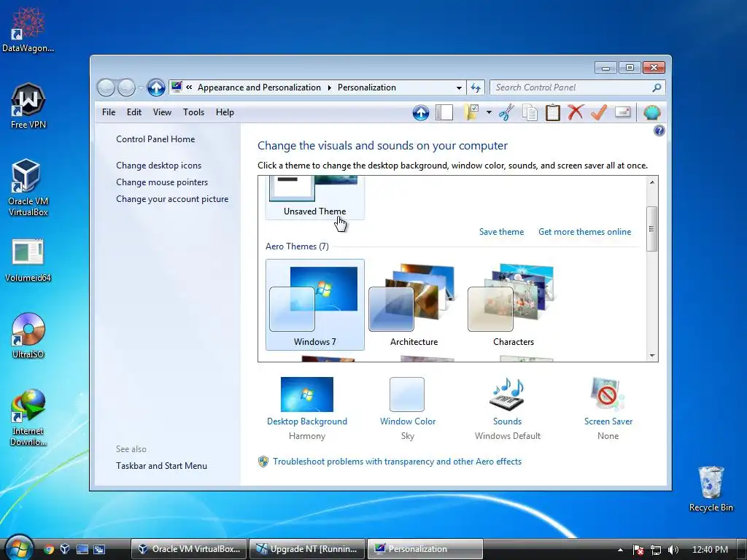Open Change desktop icons
747x560 pixels.
(158, 166)
